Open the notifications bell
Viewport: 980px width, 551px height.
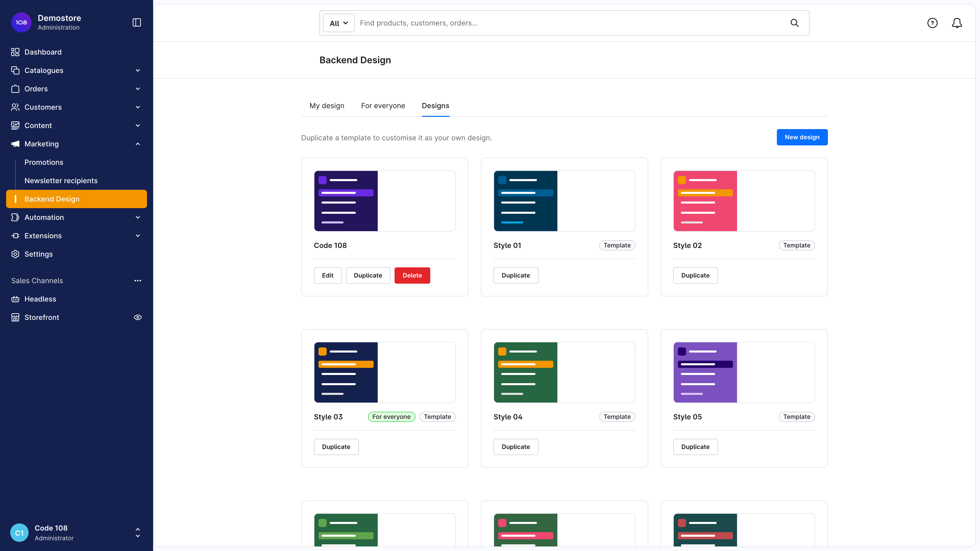957,23
